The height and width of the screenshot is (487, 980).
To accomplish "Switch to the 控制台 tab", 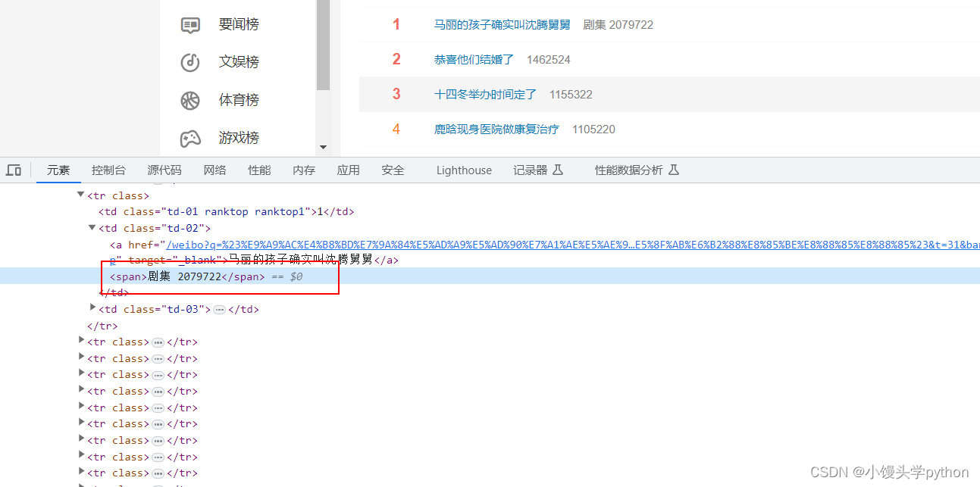I will pos(108,170).
